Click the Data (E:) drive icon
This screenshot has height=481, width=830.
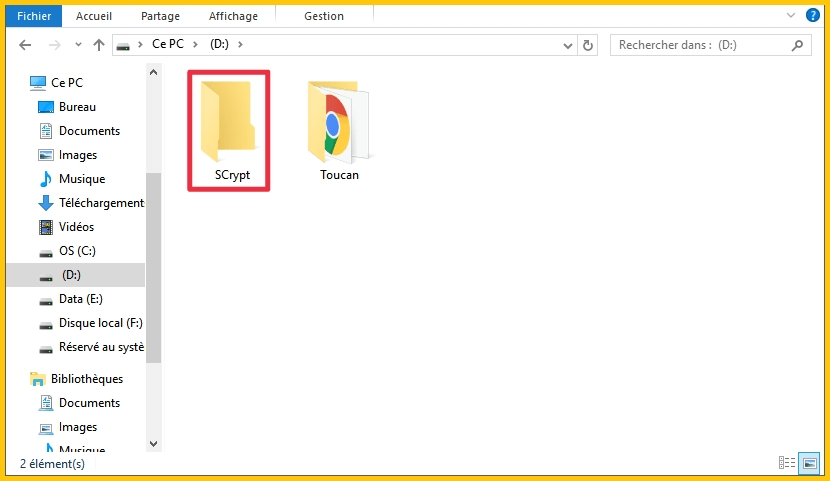pos(46,302)
